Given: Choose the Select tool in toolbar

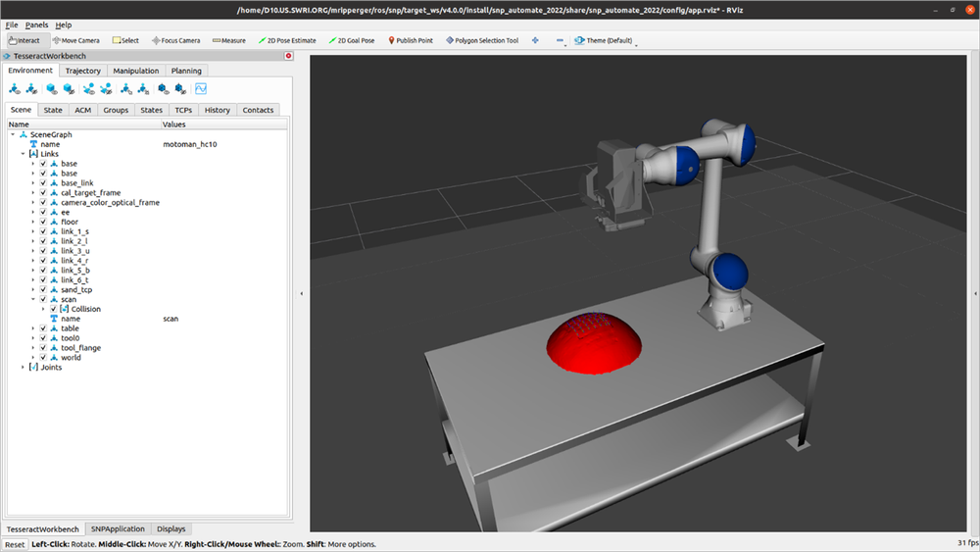Looking at the screenshot, I should point(125,40).
